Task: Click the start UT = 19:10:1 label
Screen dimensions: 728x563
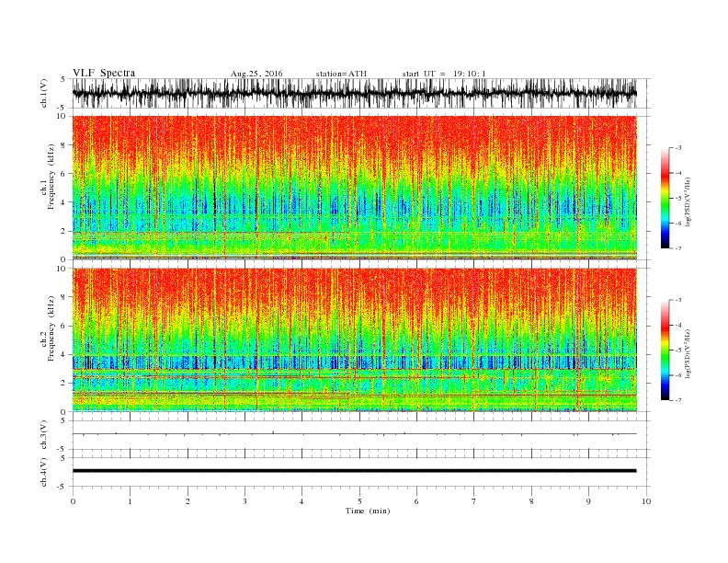Action: tap(444, 74)
